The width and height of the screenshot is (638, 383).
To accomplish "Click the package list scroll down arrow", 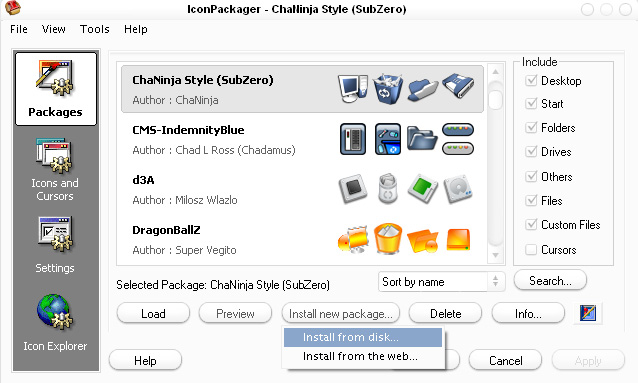I will [x=496, y=255].
